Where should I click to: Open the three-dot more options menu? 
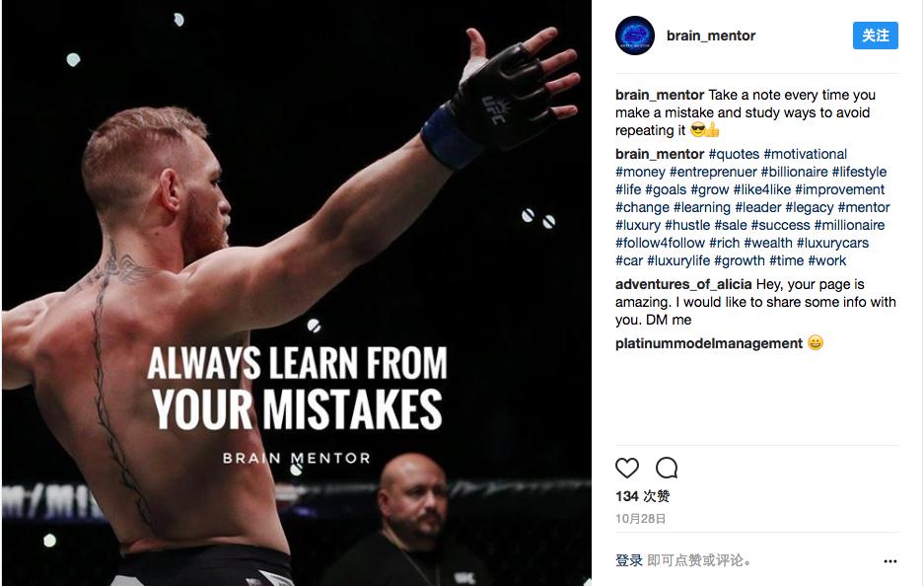[x=889, y=560]
